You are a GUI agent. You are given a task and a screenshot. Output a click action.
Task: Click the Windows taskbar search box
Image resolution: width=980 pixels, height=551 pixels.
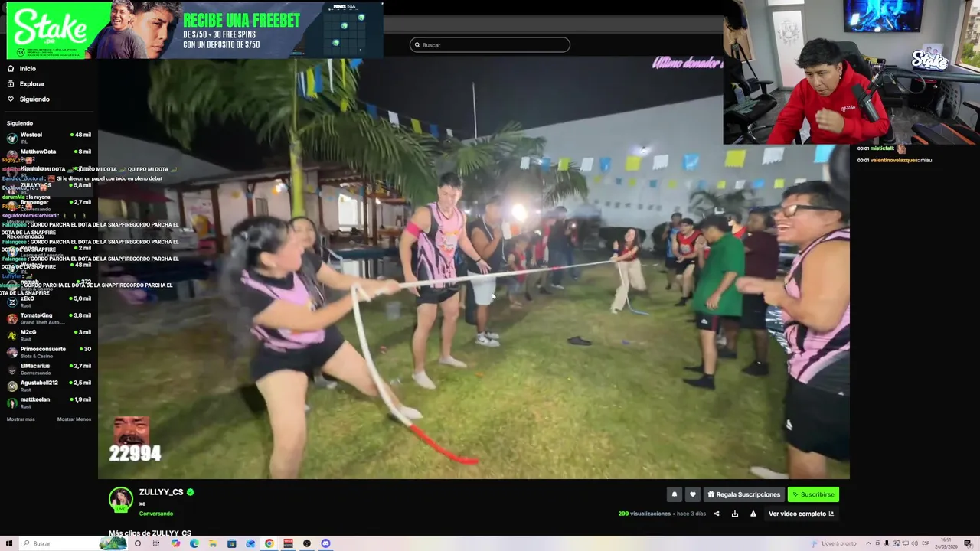pyautogui.click(x=73, y=543)
